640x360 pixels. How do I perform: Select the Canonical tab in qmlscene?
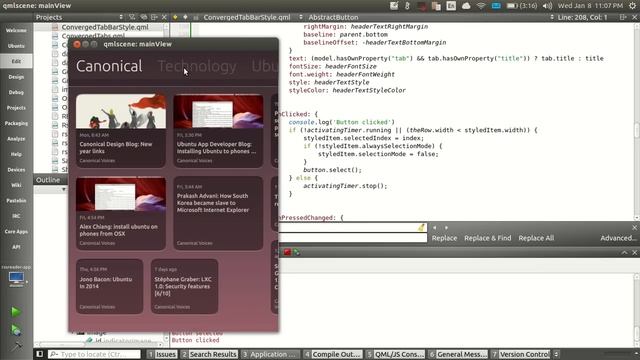click(109, 66)
